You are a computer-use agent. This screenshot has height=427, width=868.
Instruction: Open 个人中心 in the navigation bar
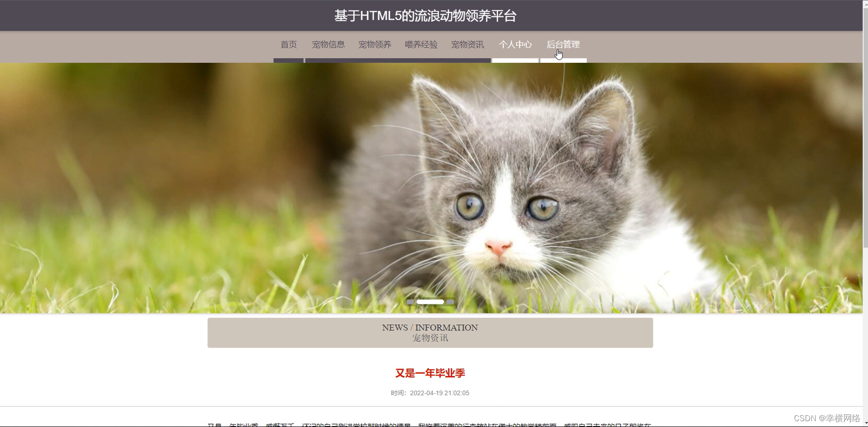point(515,45)
